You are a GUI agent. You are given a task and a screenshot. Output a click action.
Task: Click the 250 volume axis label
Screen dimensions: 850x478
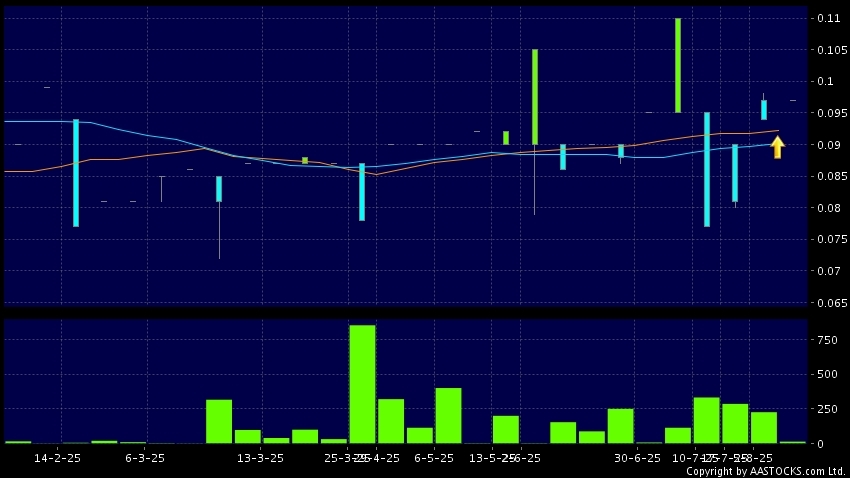click(827, 409)
